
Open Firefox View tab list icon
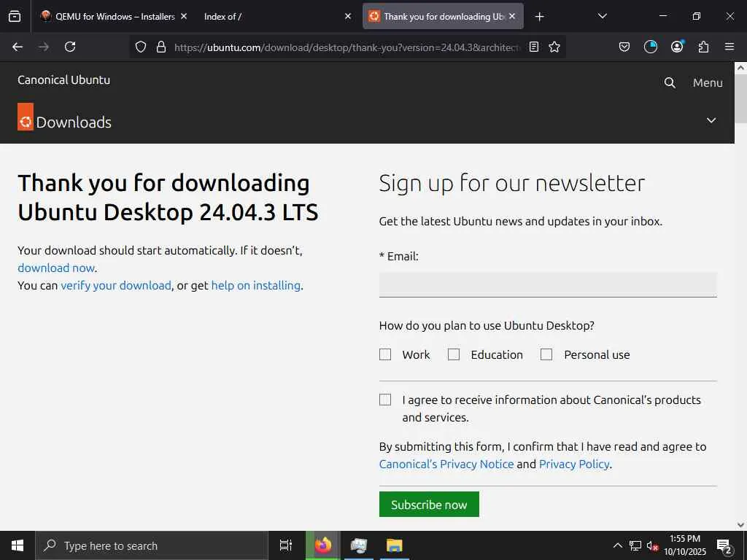(15, 16)
